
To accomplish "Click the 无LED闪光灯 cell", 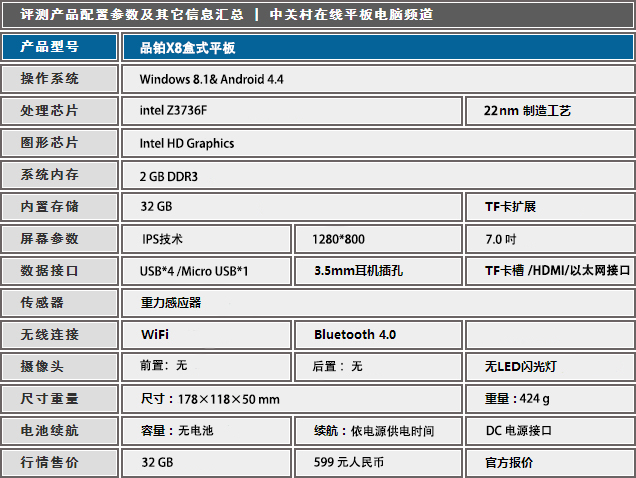I will click(550, 367).
